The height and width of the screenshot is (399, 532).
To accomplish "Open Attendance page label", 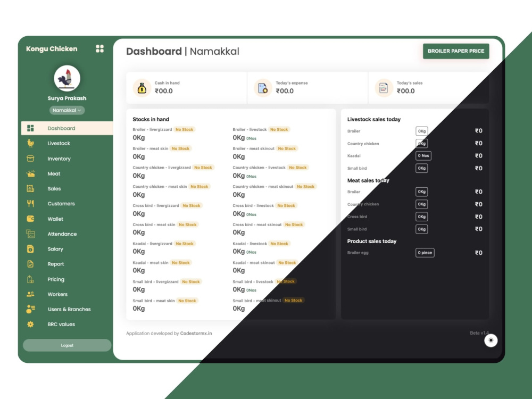I will tap(62, 234).
